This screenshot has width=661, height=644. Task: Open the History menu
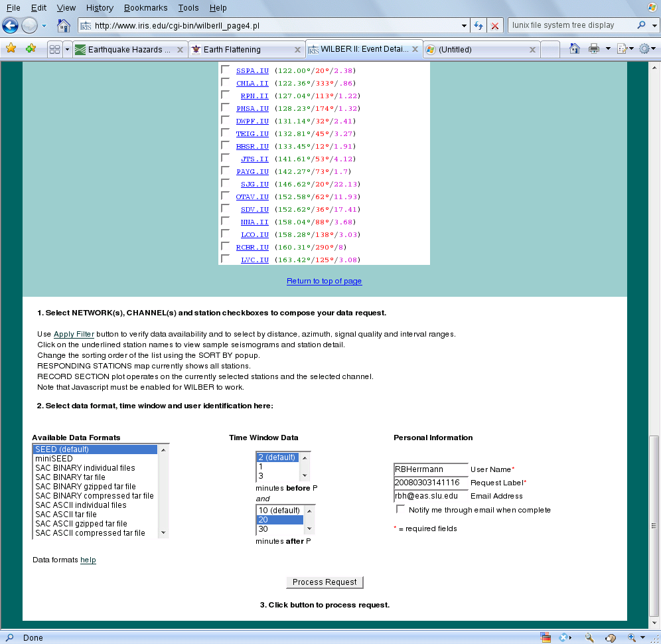100,7
